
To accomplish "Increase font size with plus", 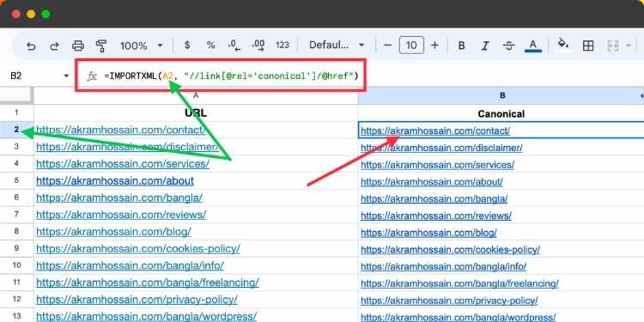I will (x=435, y=46).
